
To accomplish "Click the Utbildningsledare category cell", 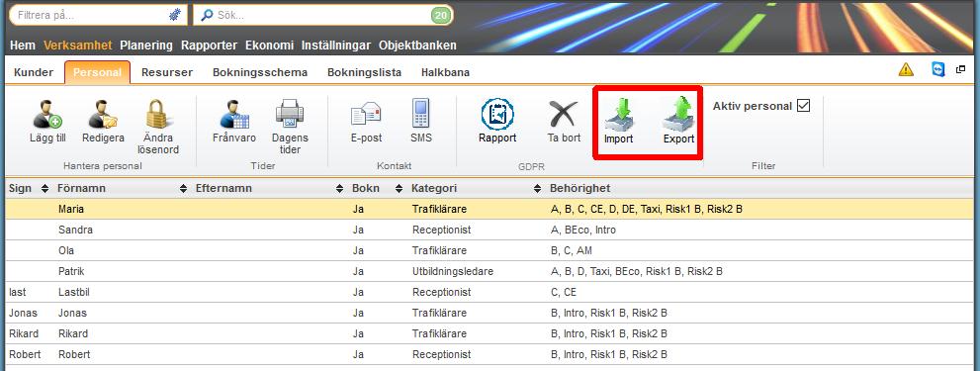I will 453,271.
